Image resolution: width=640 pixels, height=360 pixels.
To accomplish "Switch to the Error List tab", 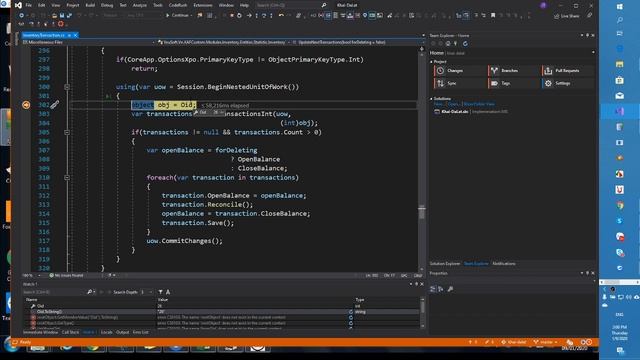I will pyautogui.click(x=141, y=332).
